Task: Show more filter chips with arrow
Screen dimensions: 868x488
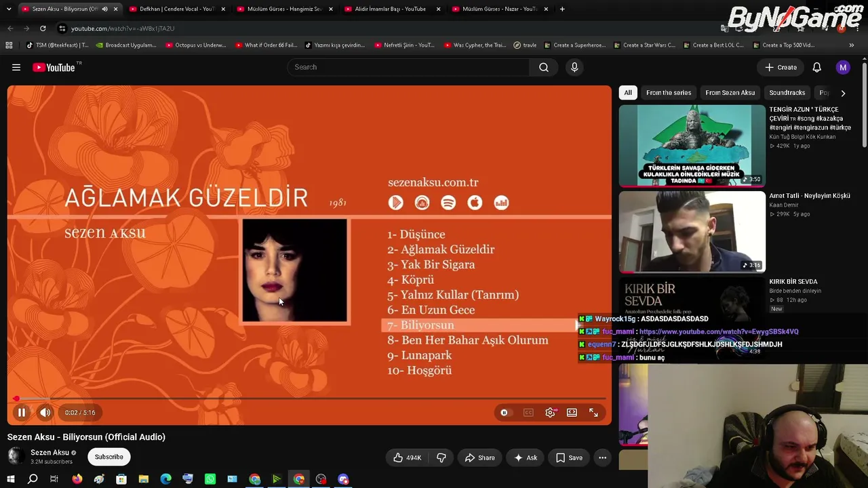Action: [843, 93]
